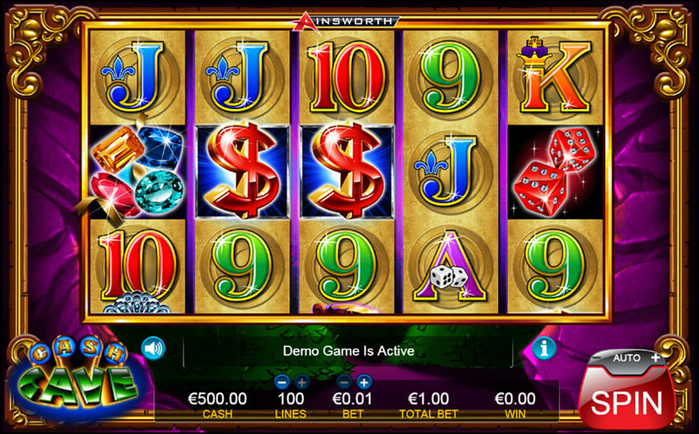Decrease lines with minus button
The image size is (699, 434).
(282, 382)
